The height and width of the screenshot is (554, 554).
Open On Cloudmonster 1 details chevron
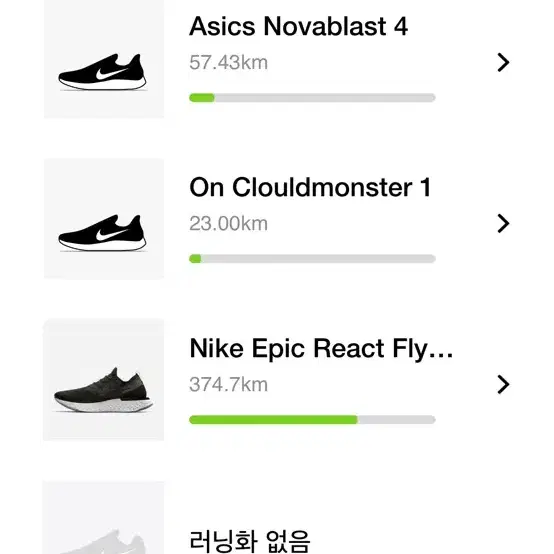click(503, 223)
